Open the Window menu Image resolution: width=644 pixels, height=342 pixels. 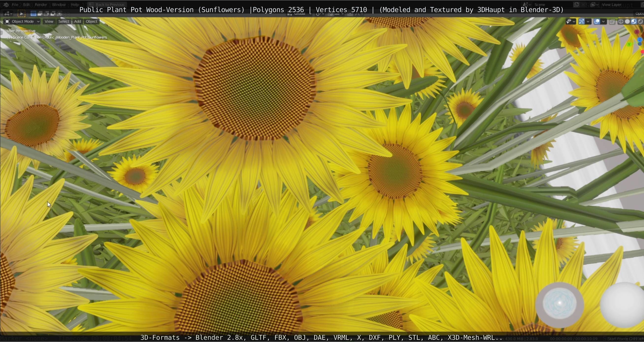point(59,4)
